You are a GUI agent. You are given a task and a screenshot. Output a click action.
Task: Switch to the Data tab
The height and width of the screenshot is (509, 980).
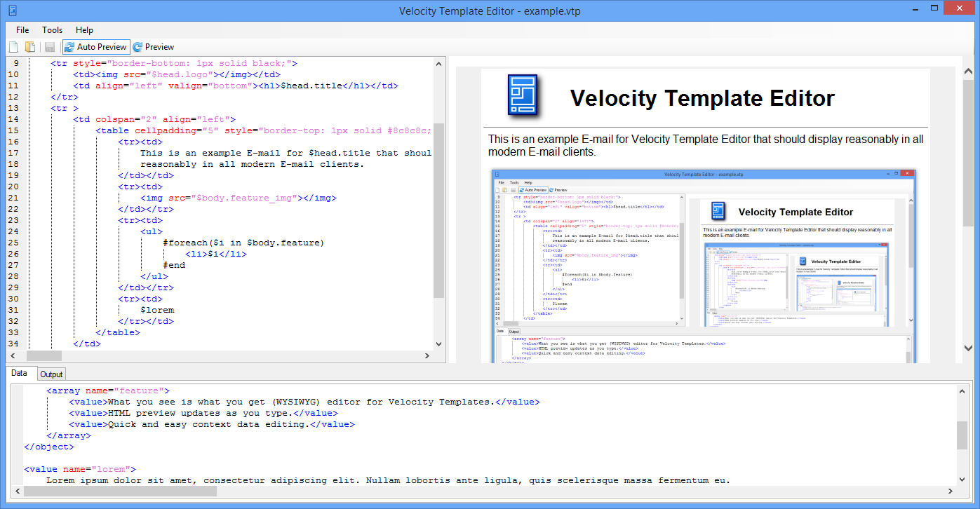click(20, 374)
